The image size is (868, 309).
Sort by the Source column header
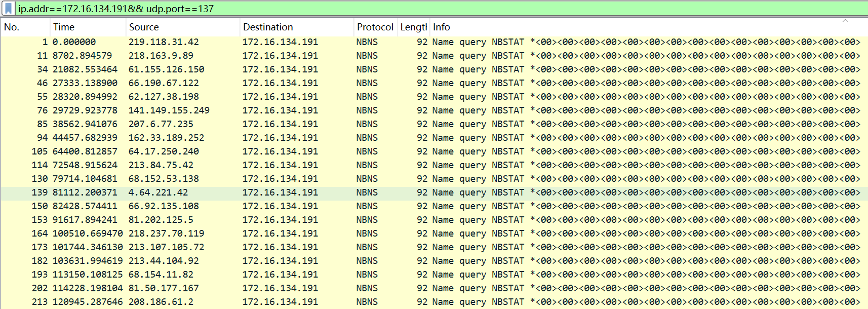pos(182,27)
